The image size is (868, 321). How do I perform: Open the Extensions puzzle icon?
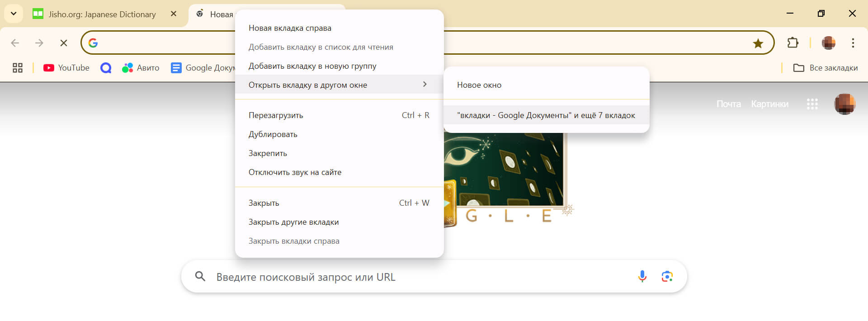click(x=793, y=43)
